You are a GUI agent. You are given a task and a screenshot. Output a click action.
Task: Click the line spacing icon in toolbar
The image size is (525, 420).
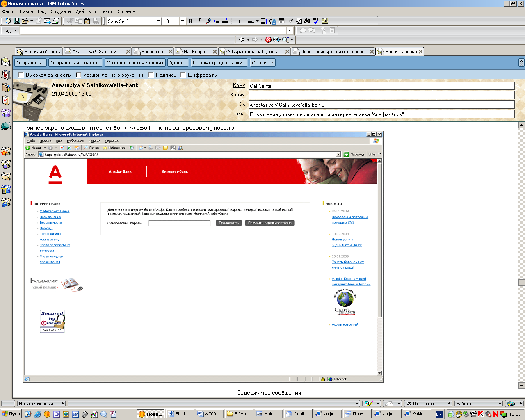coord(264,21)
